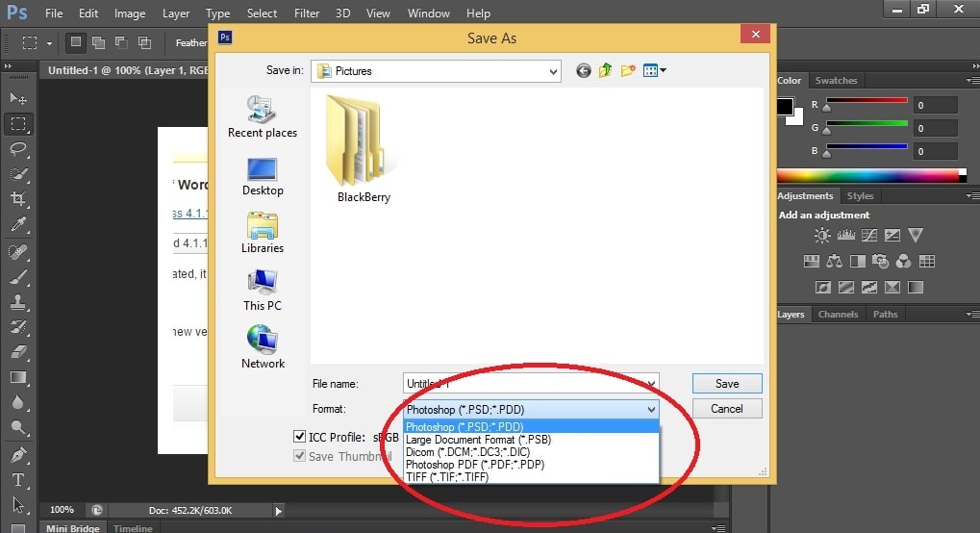Add a Color Balance adjustment
The image size is (980, 533).
click(834, 262)
